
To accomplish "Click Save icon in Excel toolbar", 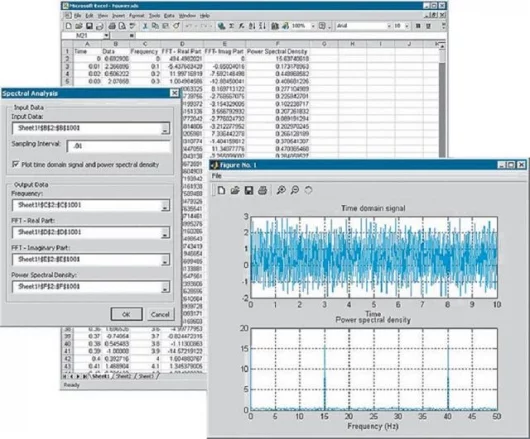I will click(x=89, y=26).
